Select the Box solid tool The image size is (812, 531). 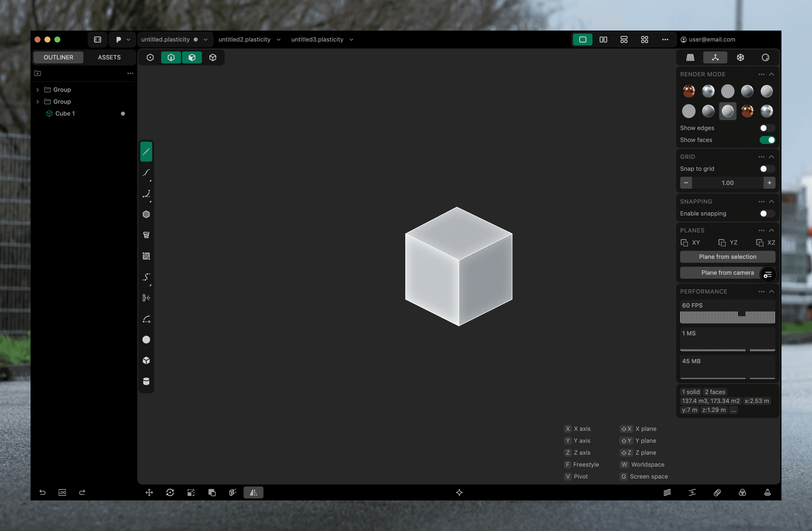point(146,361)
